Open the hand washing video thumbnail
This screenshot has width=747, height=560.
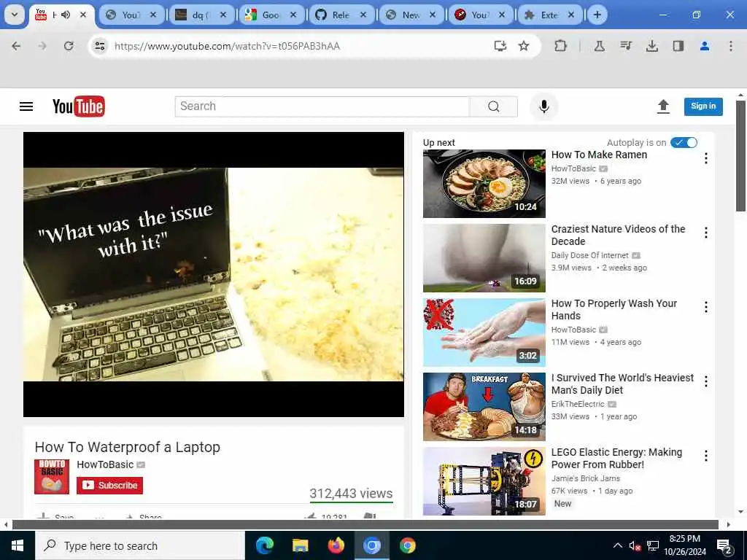(484, 332)
